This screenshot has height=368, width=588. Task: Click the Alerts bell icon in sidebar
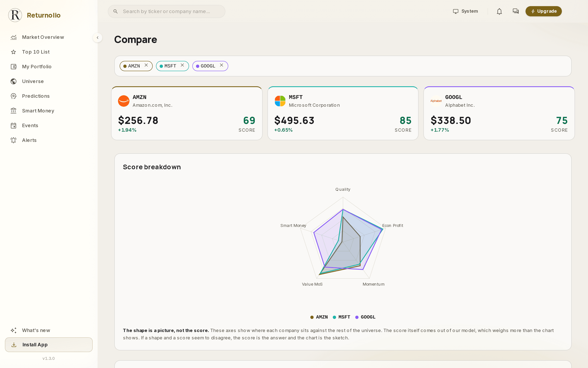point(14,140)
